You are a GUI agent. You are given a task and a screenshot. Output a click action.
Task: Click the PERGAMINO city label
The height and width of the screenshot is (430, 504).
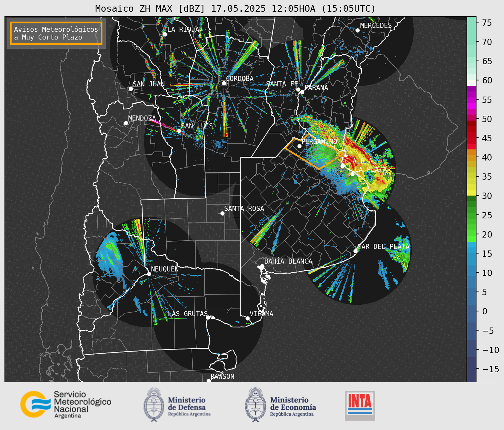tap(319, 141)
